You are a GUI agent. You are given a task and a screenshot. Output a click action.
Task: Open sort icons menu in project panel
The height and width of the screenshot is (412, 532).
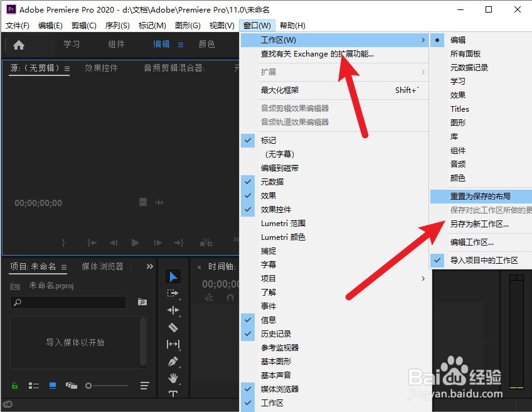(144, 386)
